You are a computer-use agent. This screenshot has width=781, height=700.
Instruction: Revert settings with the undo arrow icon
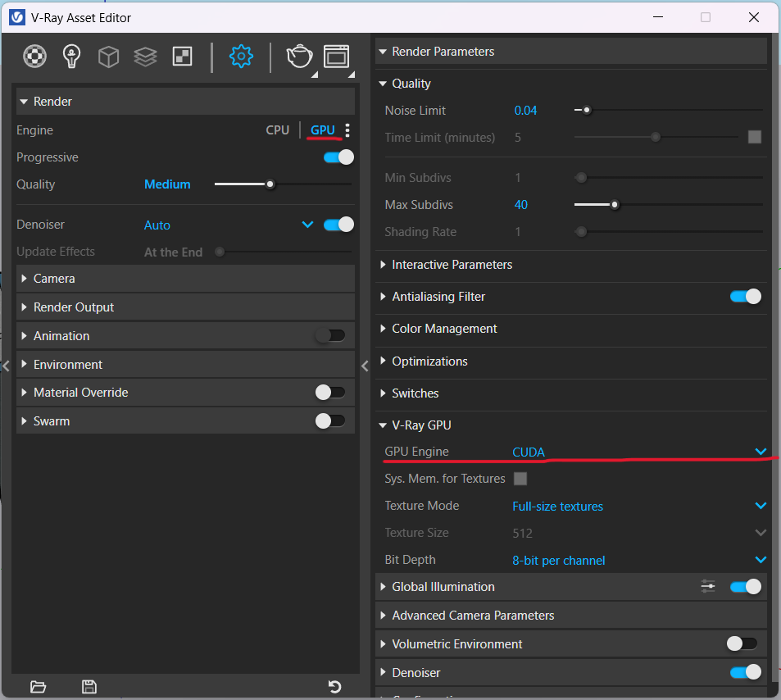coord(334,687)
